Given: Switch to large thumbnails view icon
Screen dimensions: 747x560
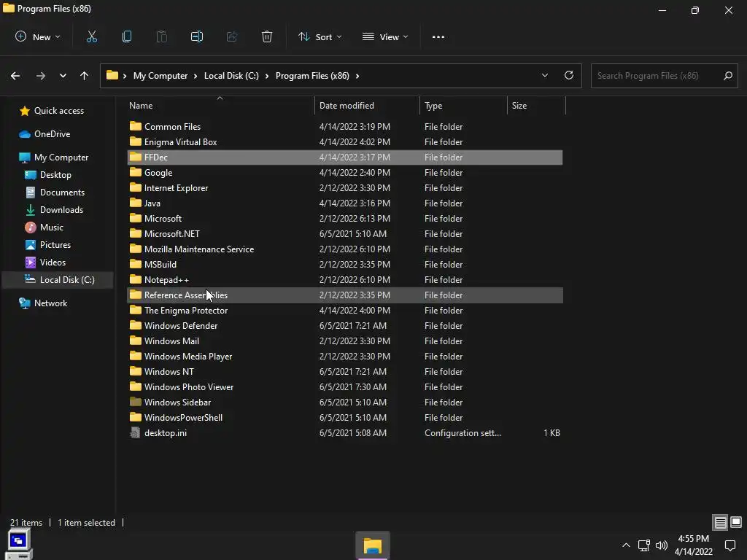Looking at the screenshot, I should (x=736, y=522).
